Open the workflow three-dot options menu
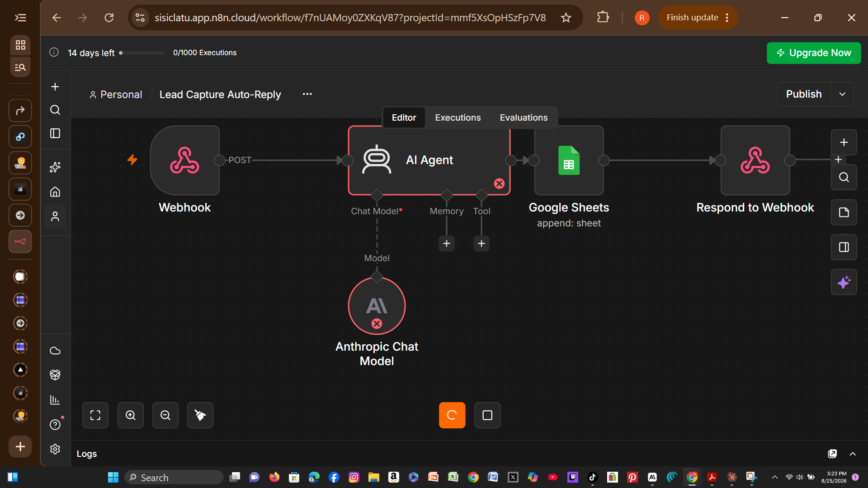Image resolution: width=868 pixels, height=488 pixels. pos(307,94)
